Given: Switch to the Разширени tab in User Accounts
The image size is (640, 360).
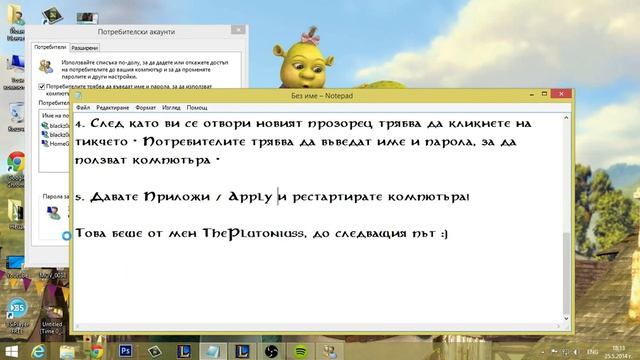Looking at the screenshot, I should coord(84,48).
